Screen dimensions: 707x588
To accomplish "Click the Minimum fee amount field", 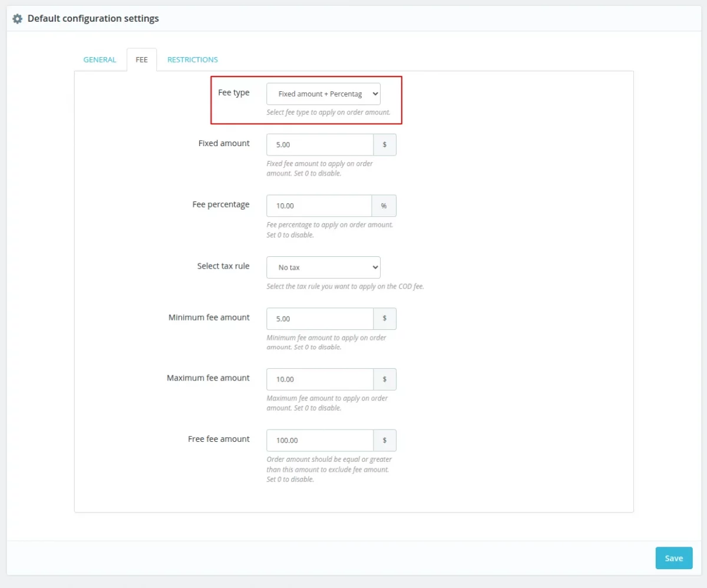I will pos(320,318).
